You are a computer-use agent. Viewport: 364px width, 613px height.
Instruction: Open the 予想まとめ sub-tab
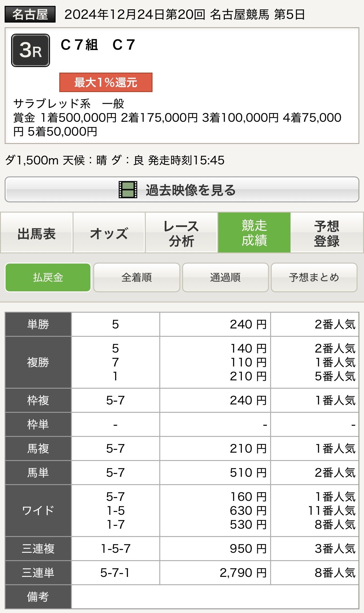[314, 277]
